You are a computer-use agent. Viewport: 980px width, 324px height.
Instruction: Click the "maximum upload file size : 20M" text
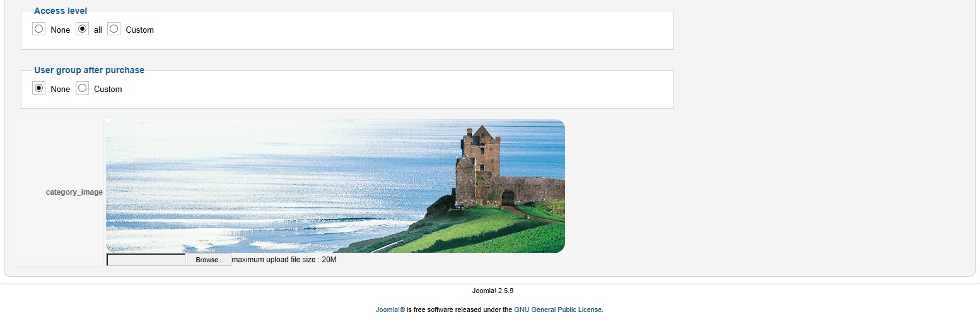pos(284,260)
